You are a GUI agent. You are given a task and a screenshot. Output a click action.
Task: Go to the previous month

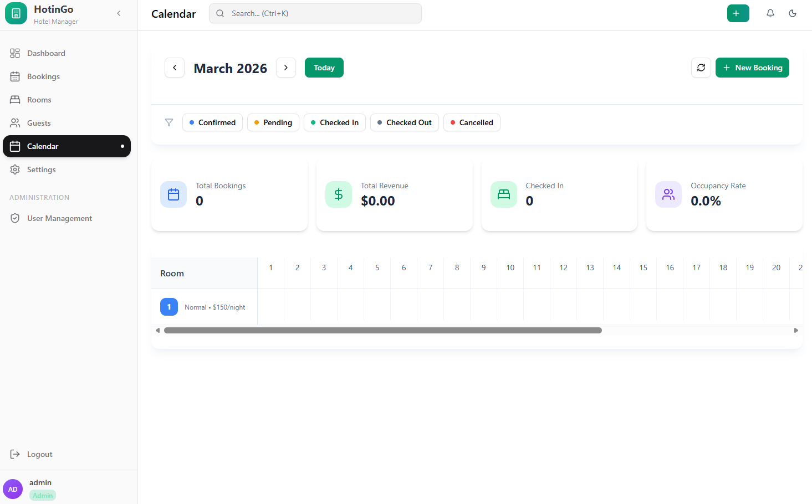tap(174, 67)
